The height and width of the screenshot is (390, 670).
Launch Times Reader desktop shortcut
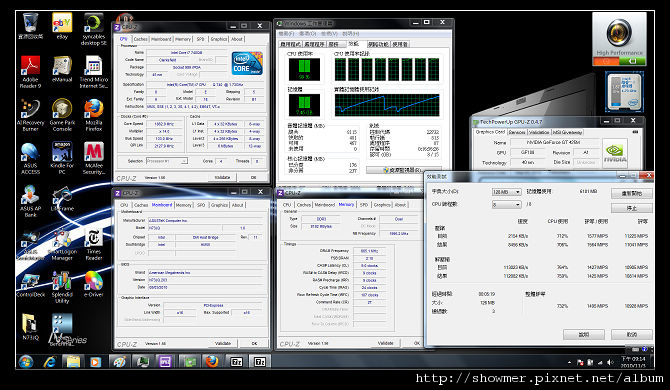tap(94, 244)
